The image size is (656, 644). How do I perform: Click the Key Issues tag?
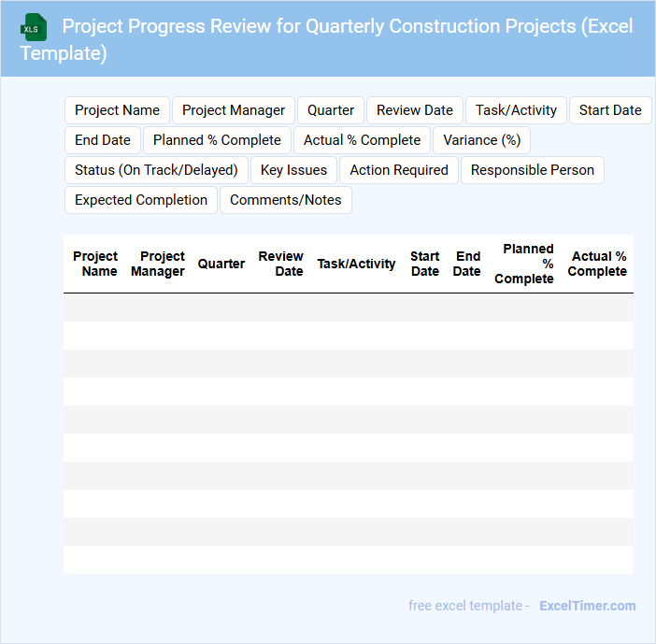pos(293,170)
